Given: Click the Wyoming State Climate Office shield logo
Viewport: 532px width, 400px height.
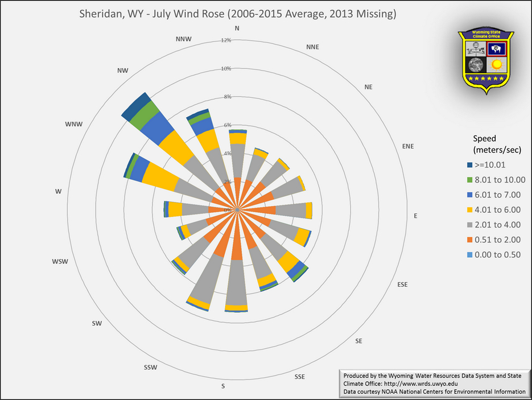Looking at the screenshot, I should pos(486,62).
